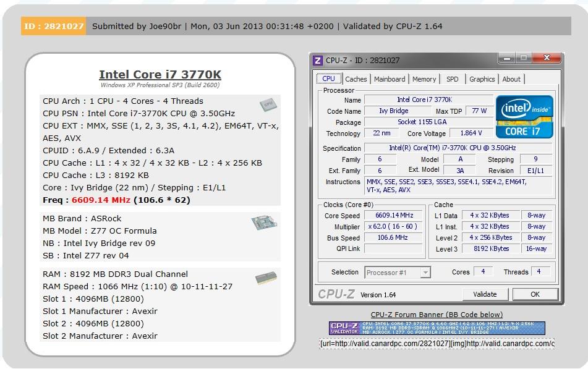Click the Name field Intel Core i7 3770K

(x=428, y=100)
